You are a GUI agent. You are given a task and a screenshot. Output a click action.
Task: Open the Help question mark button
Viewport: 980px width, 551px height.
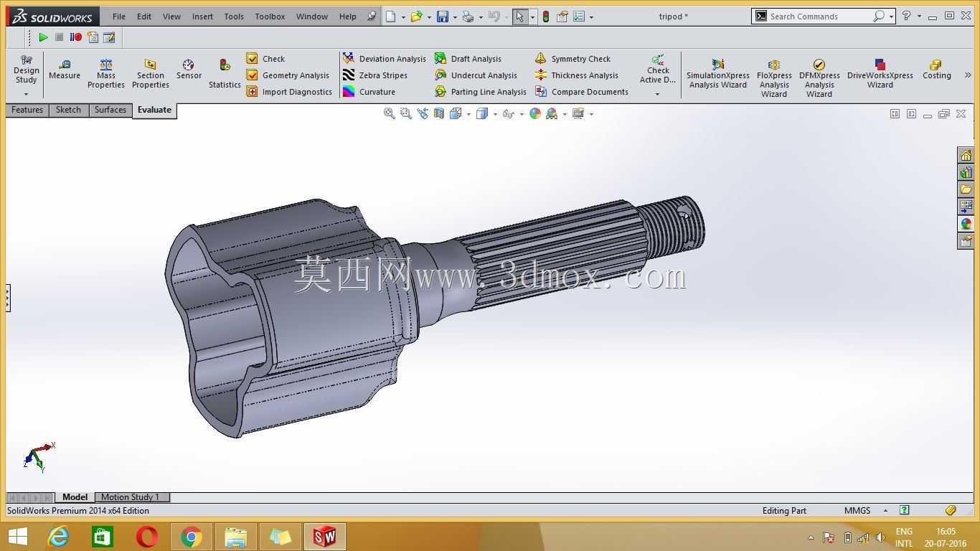click(906, 16)
